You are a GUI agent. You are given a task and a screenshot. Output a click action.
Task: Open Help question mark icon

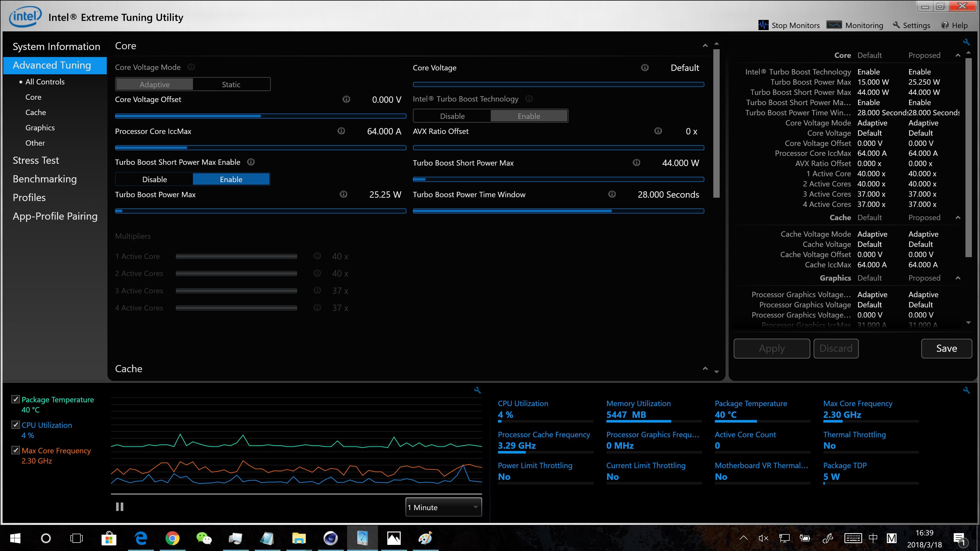[945, 25]
